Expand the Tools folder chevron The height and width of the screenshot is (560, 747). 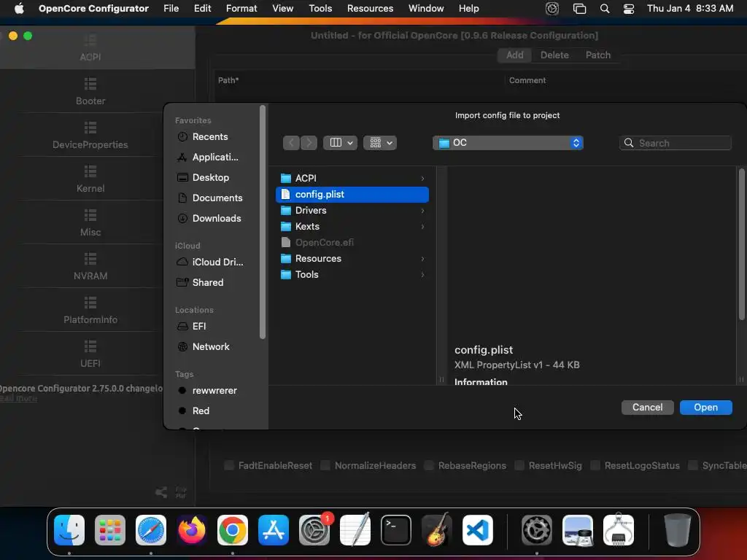tap(422, 275)
